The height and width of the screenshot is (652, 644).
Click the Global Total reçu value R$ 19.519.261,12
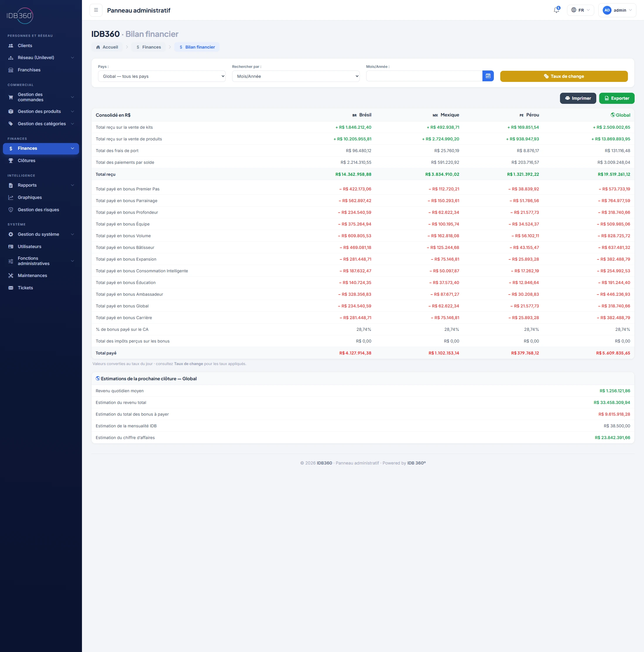pos(614,174)
